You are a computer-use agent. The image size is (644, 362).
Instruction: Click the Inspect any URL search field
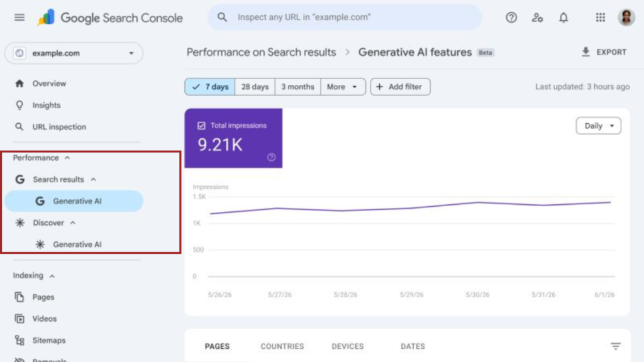(345, 17)
